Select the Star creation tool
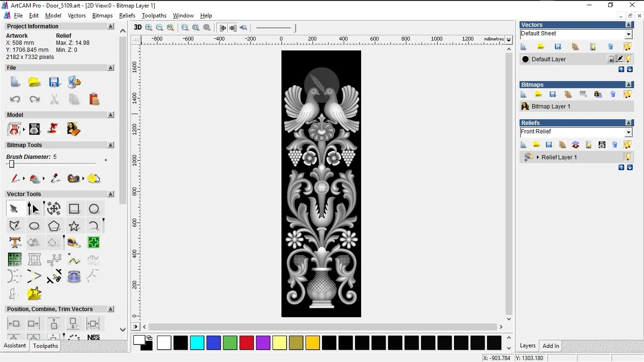This screenshot has height=362, width=644. pyautogui.click(x=74, y=226)
